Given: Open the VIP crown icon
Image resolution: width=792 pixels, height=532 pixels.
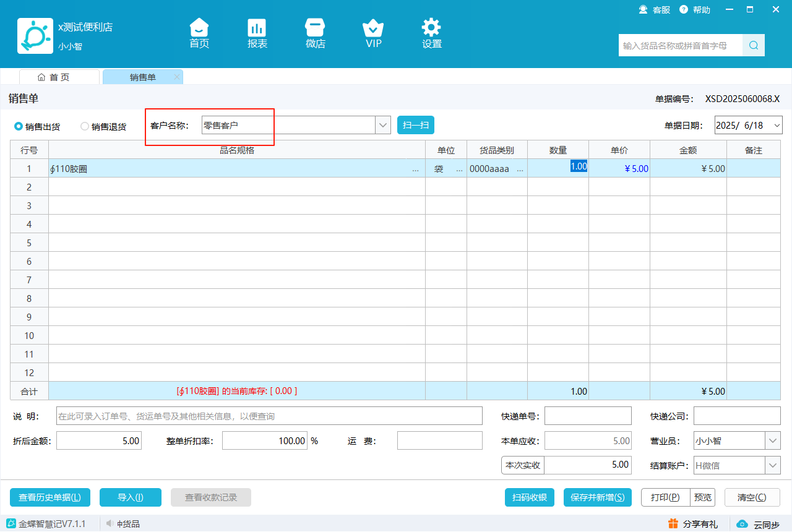Looking at the screenshot, I should coord(373,33).
